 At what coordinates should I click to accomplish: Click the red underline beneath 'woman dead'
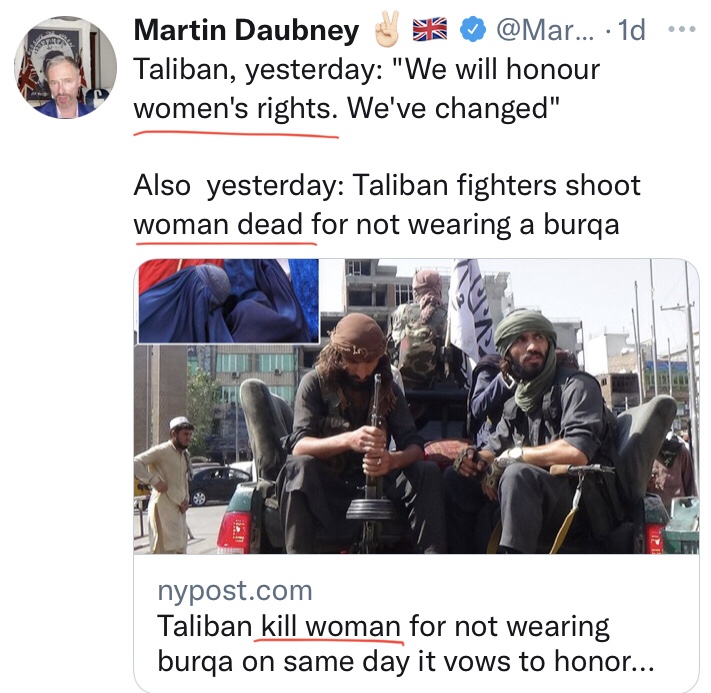coord(226,244)
